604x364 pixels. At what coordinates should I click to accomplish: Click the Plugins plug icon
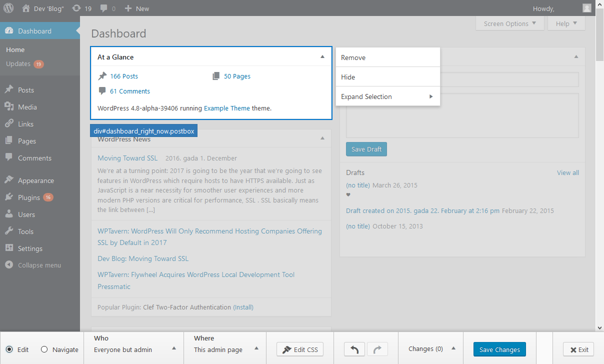(9, 197)
